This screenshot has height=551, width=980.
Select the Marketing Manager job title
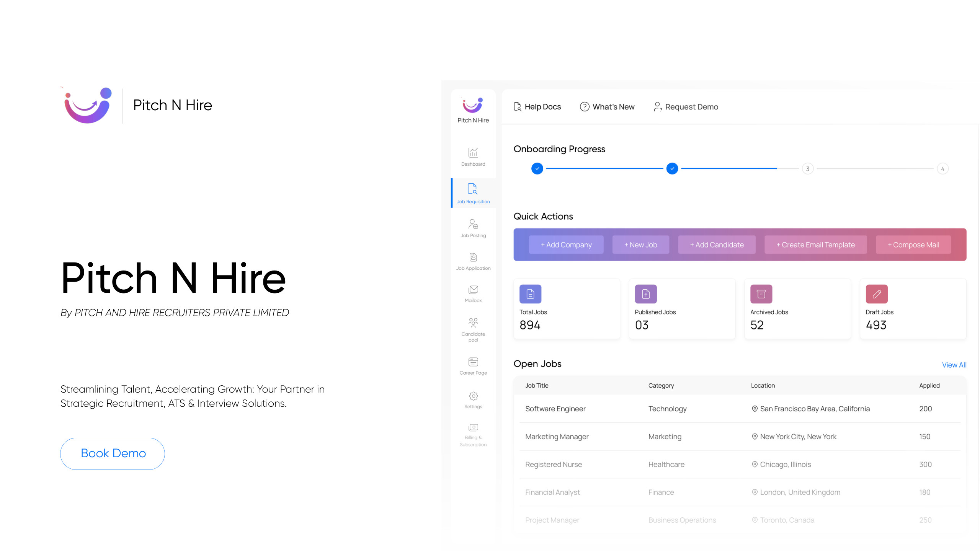[557, 437]
